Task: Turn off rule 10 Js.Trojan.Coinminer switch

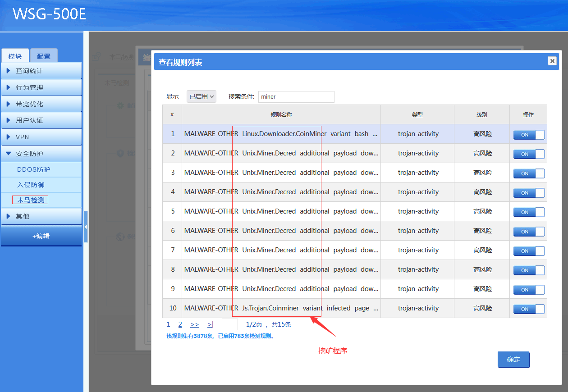Action: point(529,309)
